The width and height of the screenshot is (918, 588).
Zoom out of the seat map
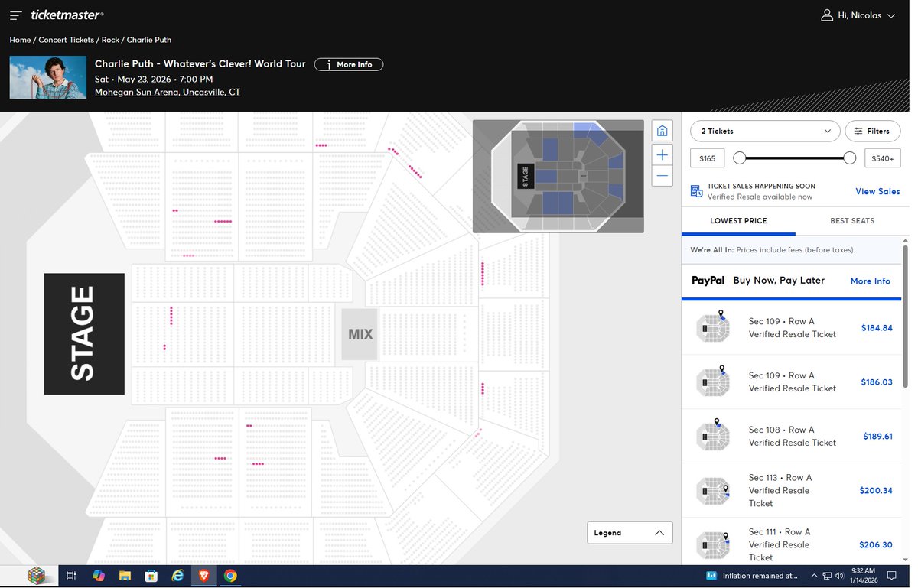(662, 176)
